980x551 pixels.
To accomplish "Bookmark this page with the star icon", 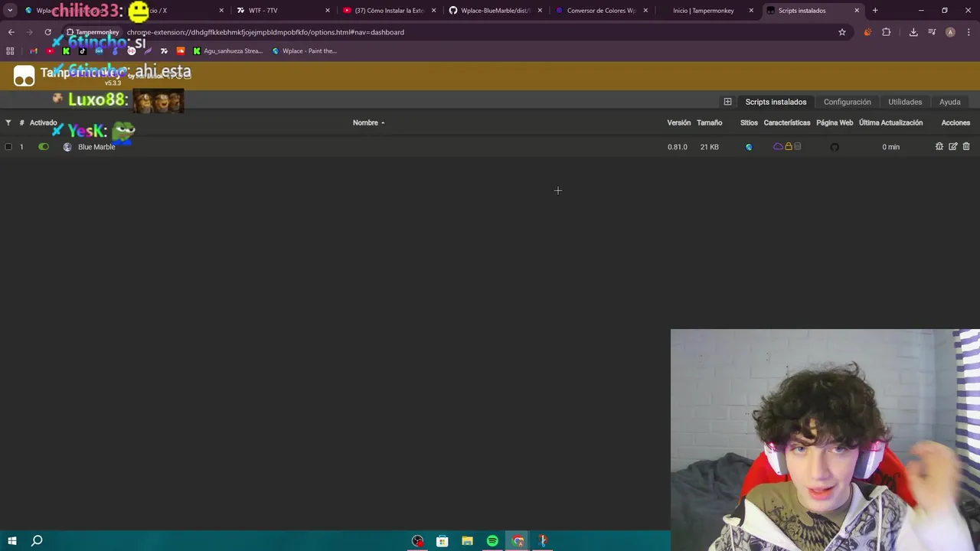I will click(842, 32).
